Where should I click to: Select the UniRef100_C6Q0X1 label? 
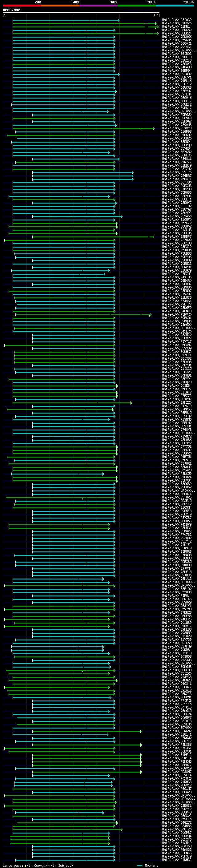pos(177,43)
